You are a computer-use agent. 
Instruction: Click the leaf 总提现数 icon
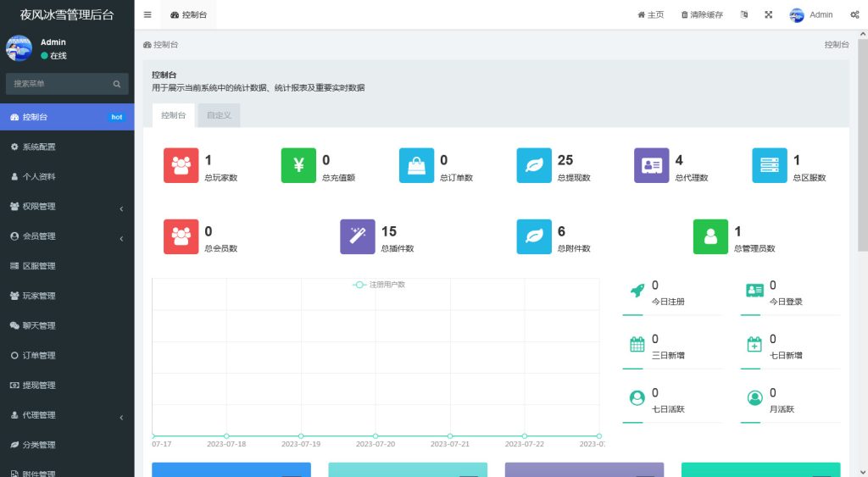(x=534, y=165)
